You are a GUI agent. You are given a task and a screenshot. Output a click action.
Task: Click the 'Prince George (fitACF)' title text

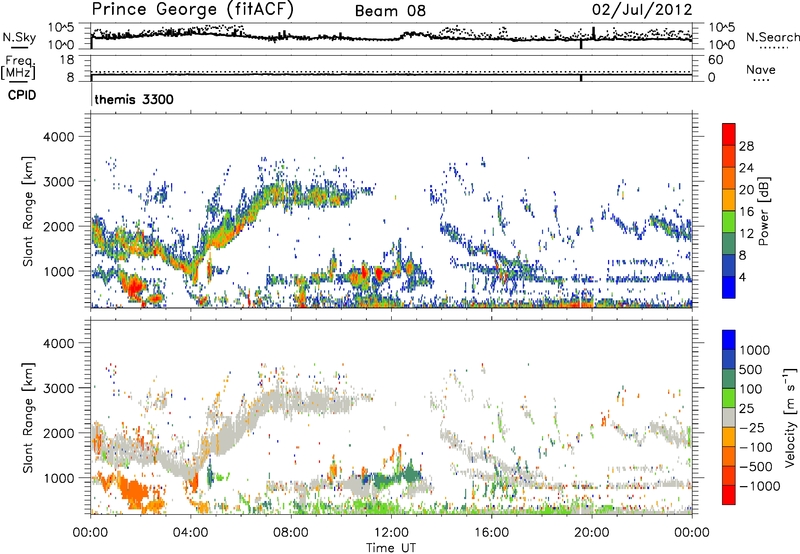coord(192,10)
